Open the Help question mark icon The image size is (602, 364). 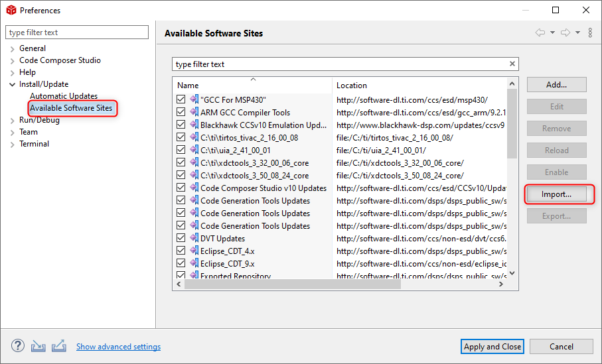click(x=18, y=346)
